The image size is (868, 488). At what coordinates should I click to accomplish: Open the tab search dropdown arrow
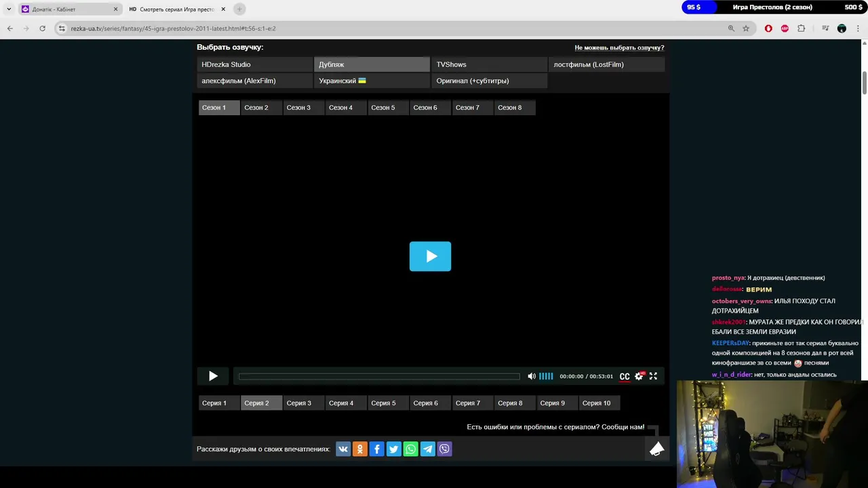pos(9,9)
